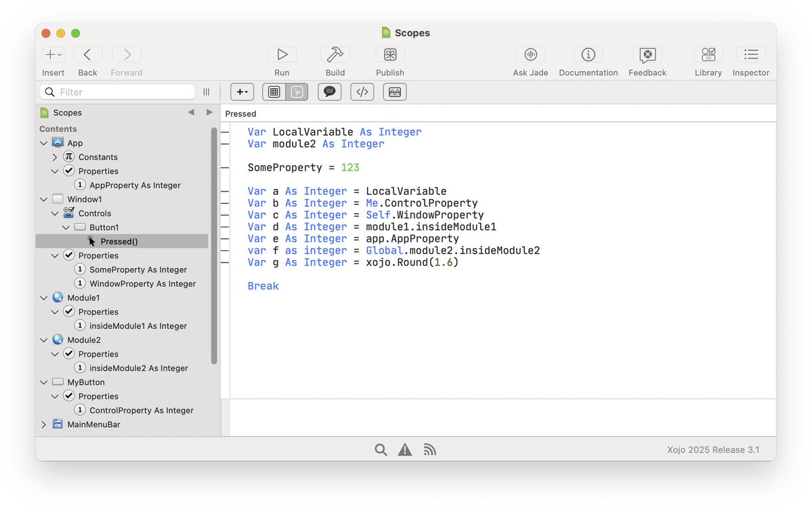812x511 pixels.
Task: Click the SomeProperty = 123 code line
Action: point(303,167)
